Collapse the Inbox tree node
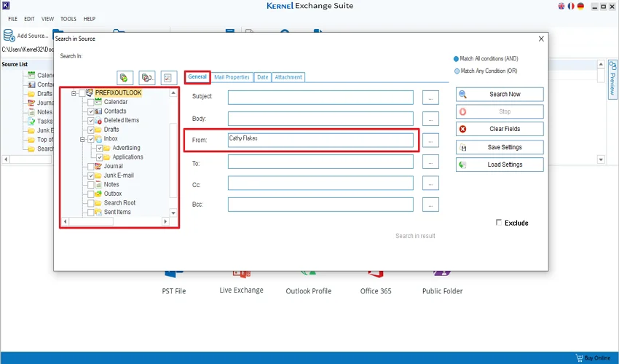This screenshot has height=364, width=619. (x=82, y=139)
